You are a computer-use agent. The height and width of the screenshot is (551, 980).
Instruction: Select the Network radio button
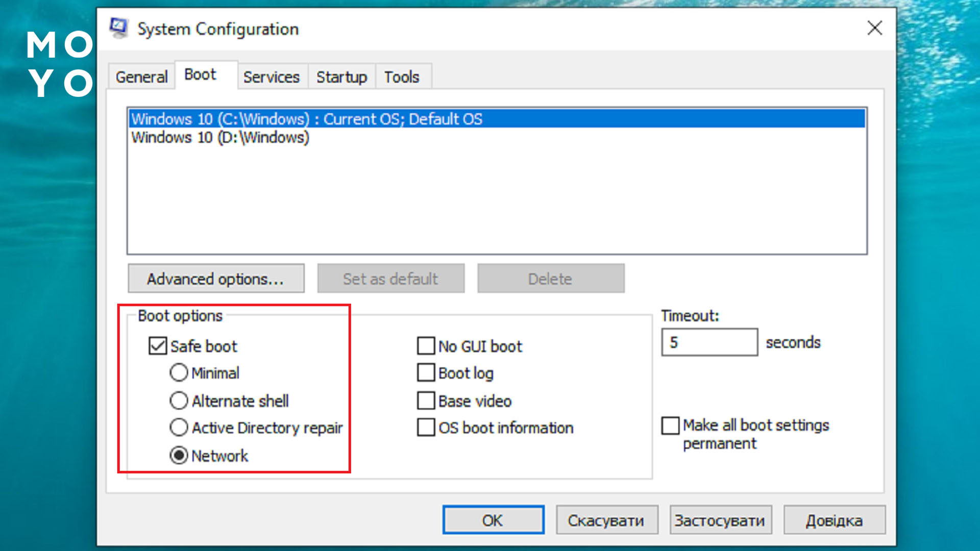click(x=179, y=456)
